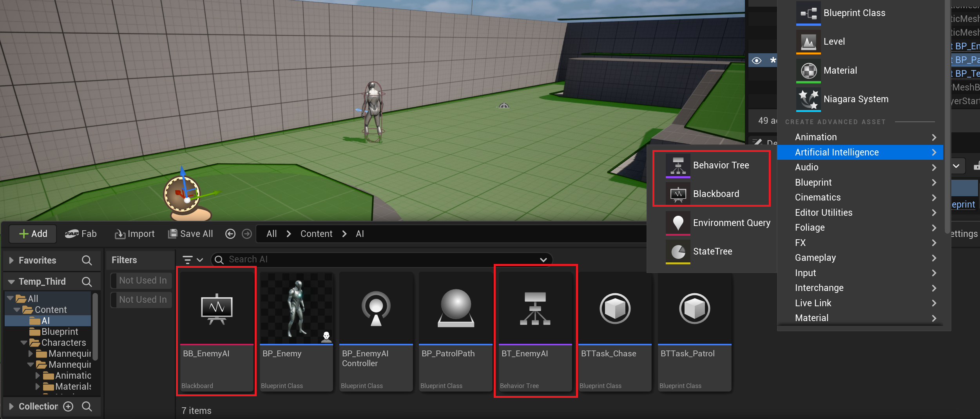The image size is (980, 419).
Task: Expand the Materials folder node
Action: coord(38,386)
